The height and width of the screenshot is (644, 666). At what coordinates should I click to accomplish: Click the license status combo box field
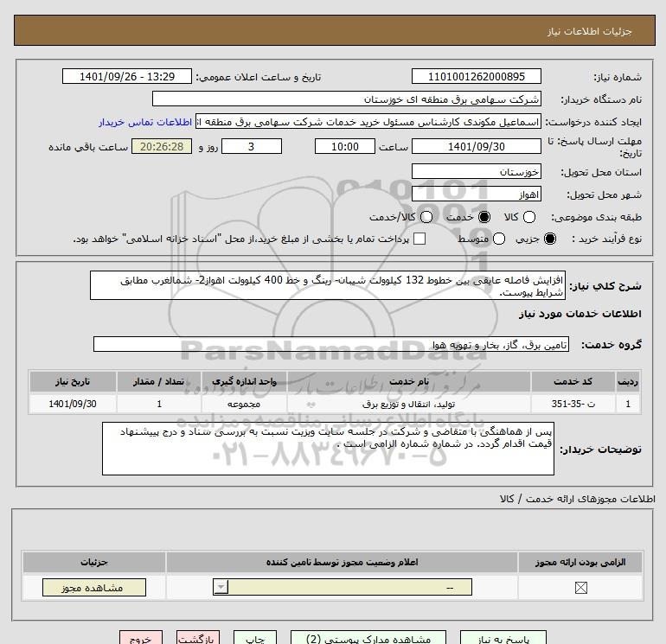click(x=343, y=587)
